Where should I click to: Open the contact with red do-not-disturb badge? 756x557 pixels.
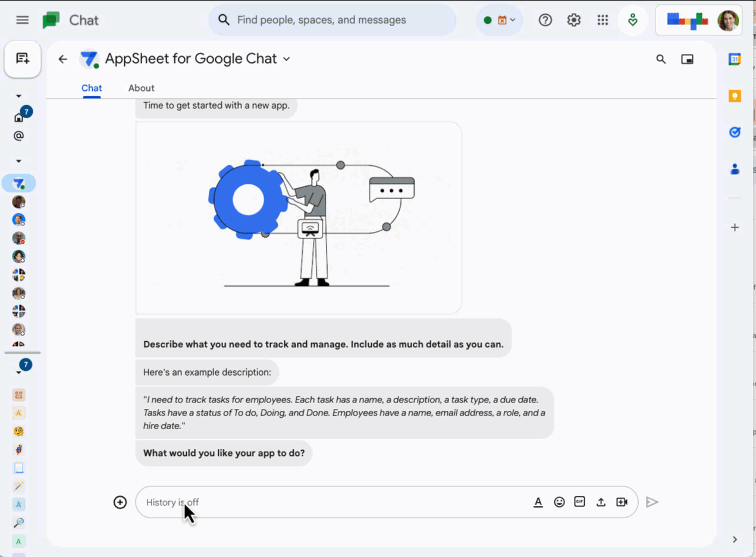click(x=19, y=238)
